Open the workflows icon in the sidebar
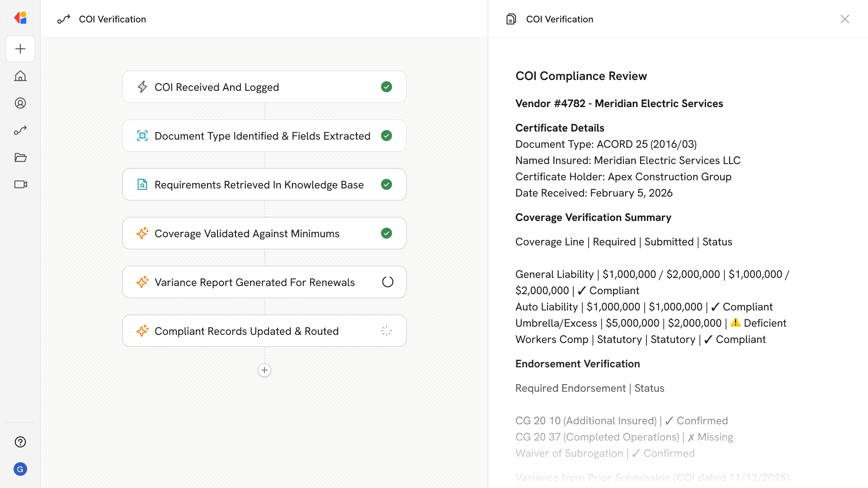Image resolution: width=868 pixels, height=488 pixels. [20, 130]
